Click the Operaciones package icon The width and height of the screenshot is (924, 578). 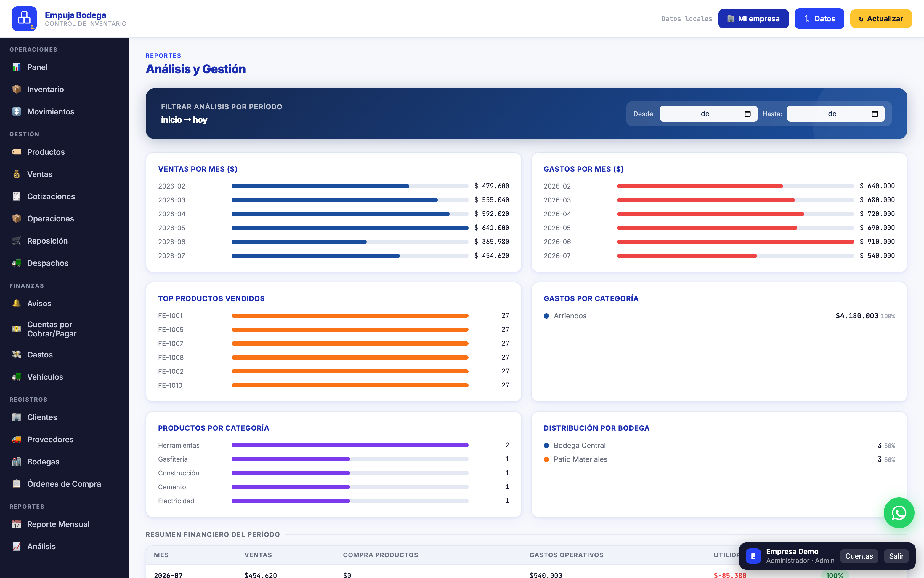pos(16,219)
